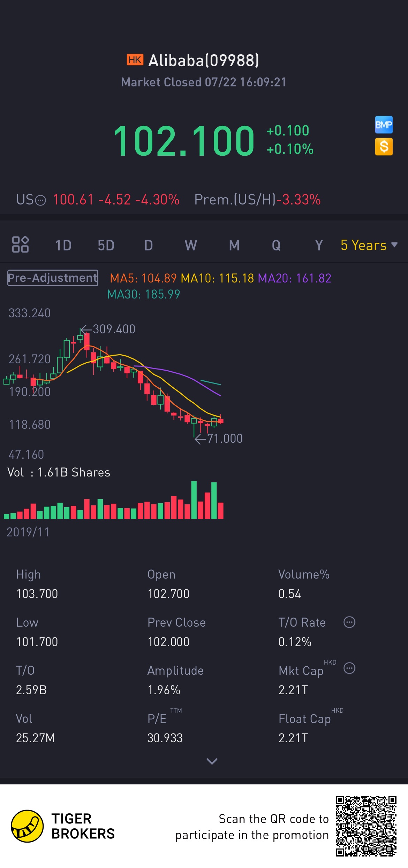Tap the orange dollar sign icon
408x868 pixels.
click(x=384, y=147)
